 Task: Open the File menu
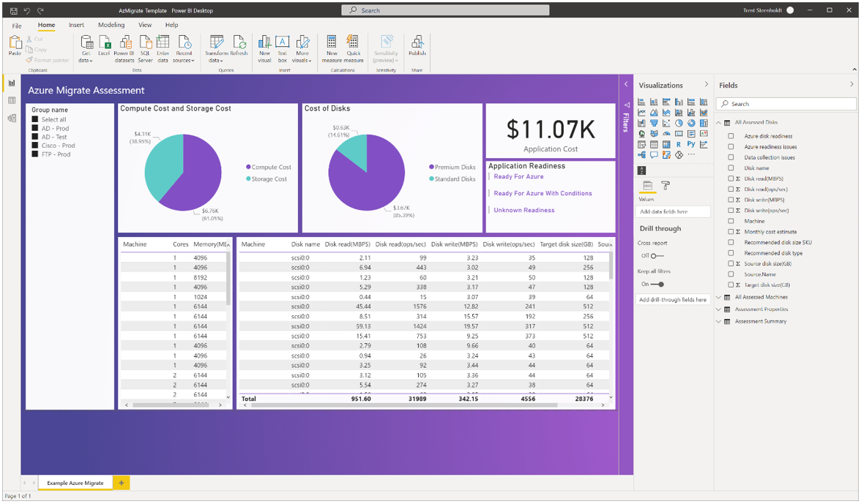17,25
